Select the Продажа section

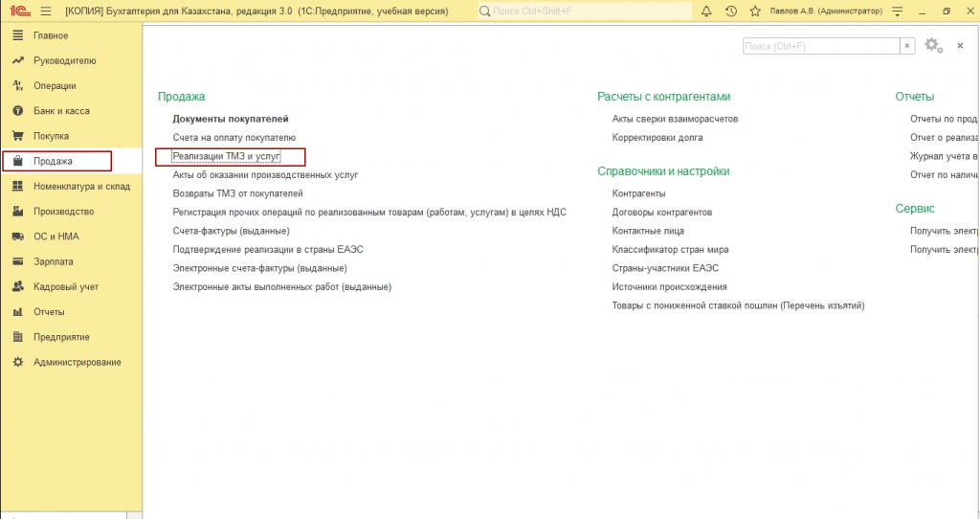(71, 161)
